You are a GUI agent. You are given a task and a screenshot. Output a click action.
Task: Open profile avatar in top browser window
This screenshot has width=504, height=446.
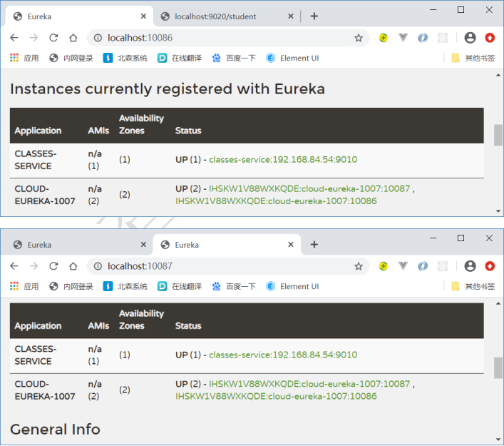470,38
